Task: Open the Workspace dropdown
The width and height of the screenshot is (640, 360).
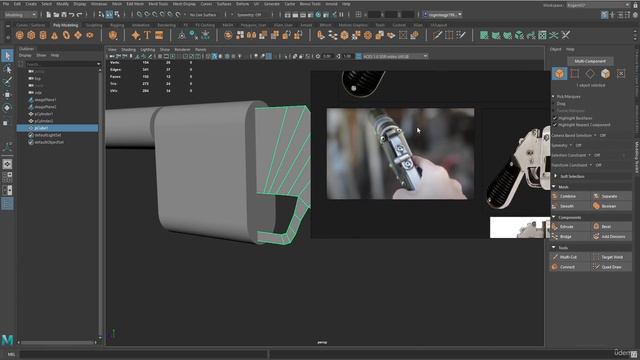Action: point(598,5)
